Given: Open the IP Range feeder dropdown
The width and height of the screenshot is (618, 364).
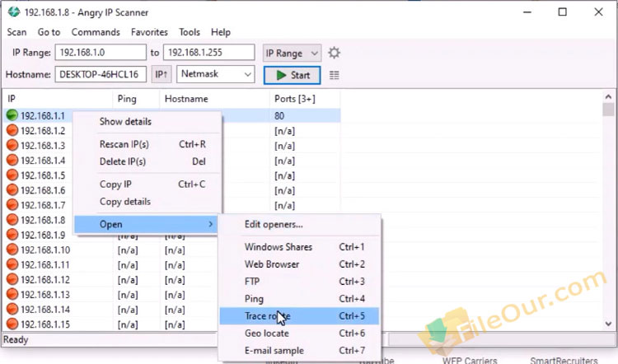Looking at the screenshot, I should click(292, 53).
